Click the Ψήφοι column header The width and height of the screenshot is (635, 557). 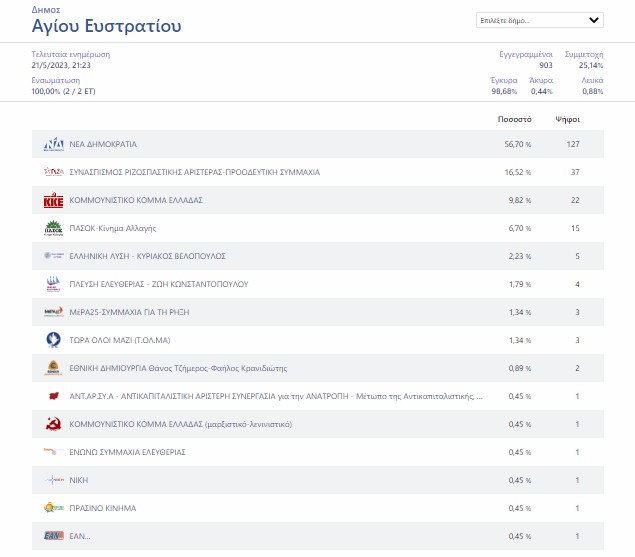coord(568,119)
